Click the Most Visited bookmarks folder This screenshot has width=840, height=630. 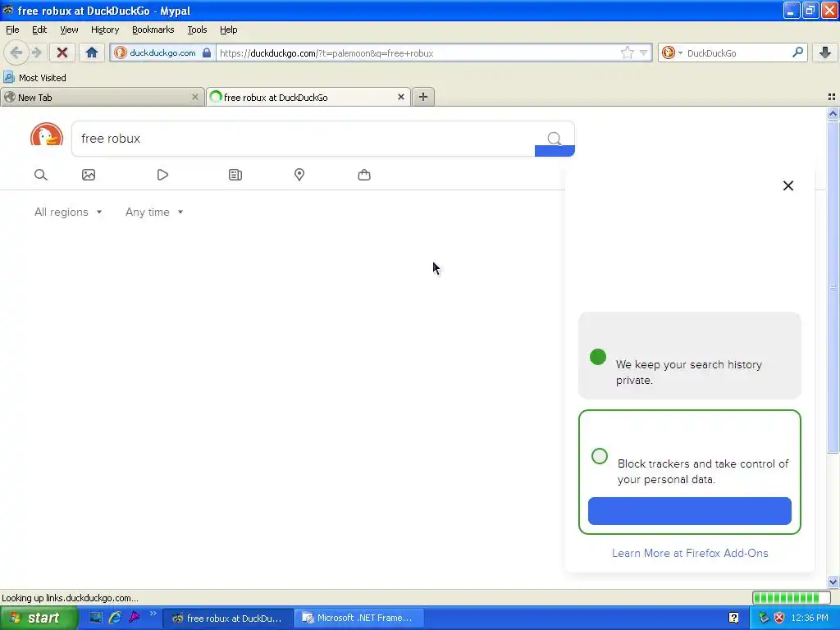click(x=34, y=78)
